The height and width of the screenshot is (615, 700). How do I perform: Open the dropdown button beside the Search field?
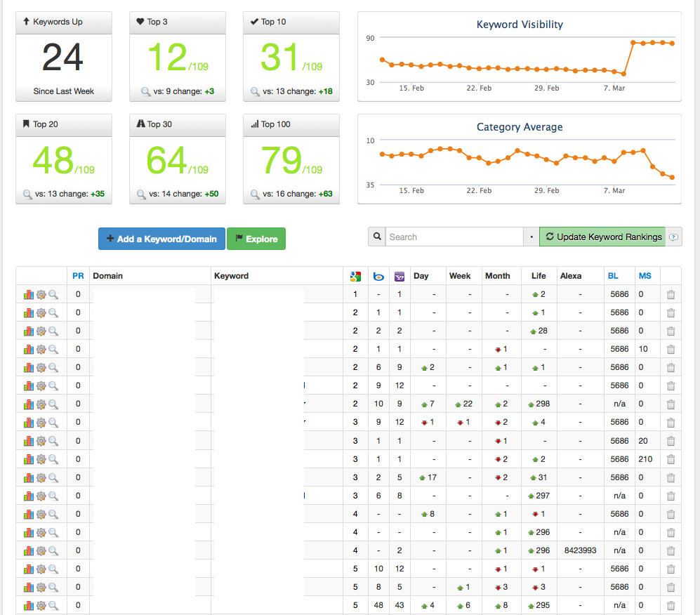531,237
